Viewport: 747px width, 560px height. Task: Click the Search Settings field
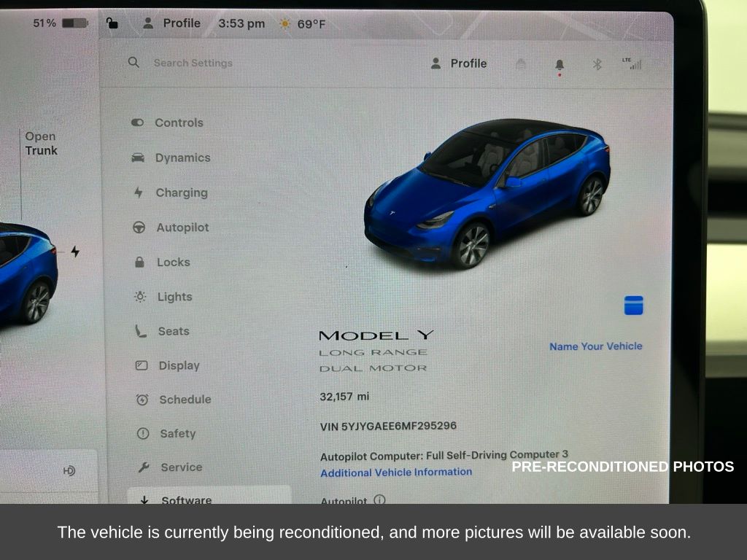(193, 63)
